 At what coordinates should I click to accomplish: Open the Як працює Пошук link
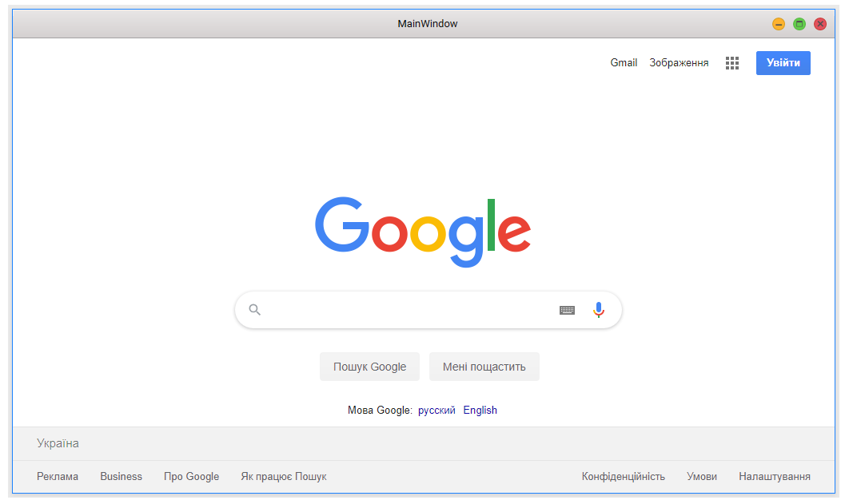click(x=284, y=477)
